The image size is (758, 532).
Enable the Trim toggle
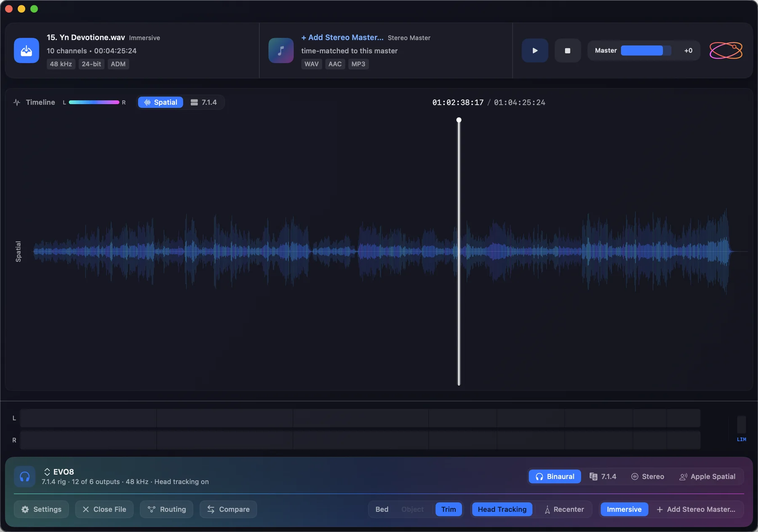pyautogui.click(x=448, y=509)
